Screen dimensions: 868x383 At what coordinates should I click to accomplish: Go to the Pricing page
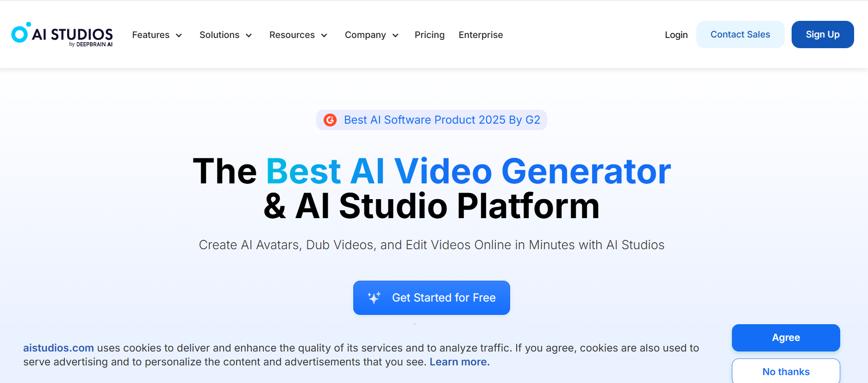tap(430, 35)
